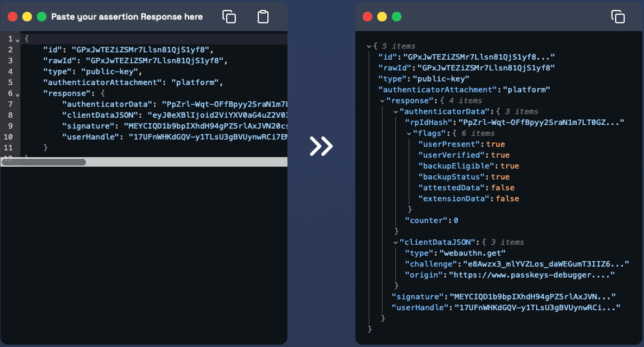Click line number 11 in the editor gutter

[x=8, y=148]
